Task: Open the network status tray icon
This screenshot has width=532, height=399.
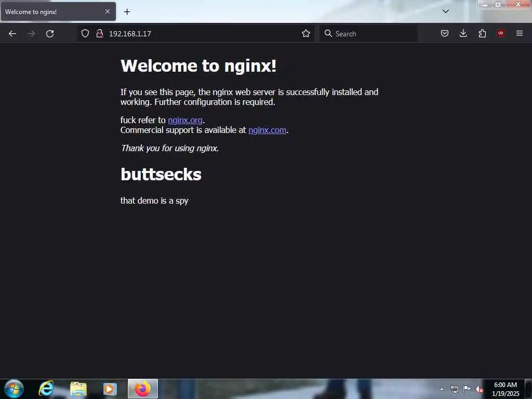Action: coord(454,390)
